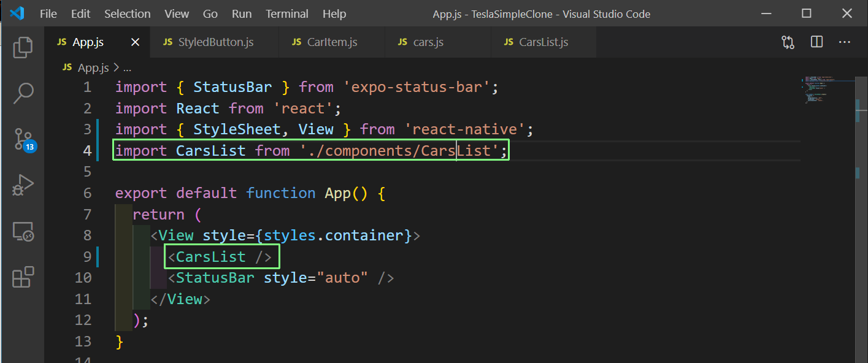
Task: Open the Selection menu
Action: point(128,13)
